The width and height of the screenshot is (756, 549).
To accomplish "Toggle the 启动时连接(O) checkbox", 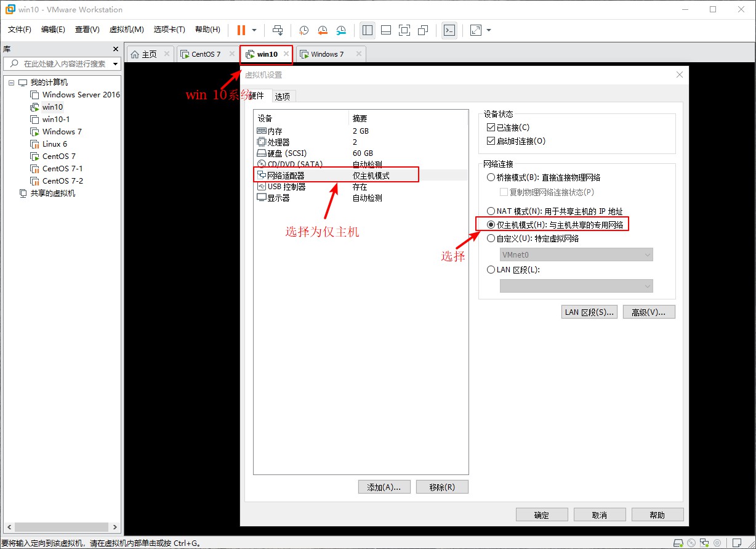I will pyautogui.click(x=491, y=141).
